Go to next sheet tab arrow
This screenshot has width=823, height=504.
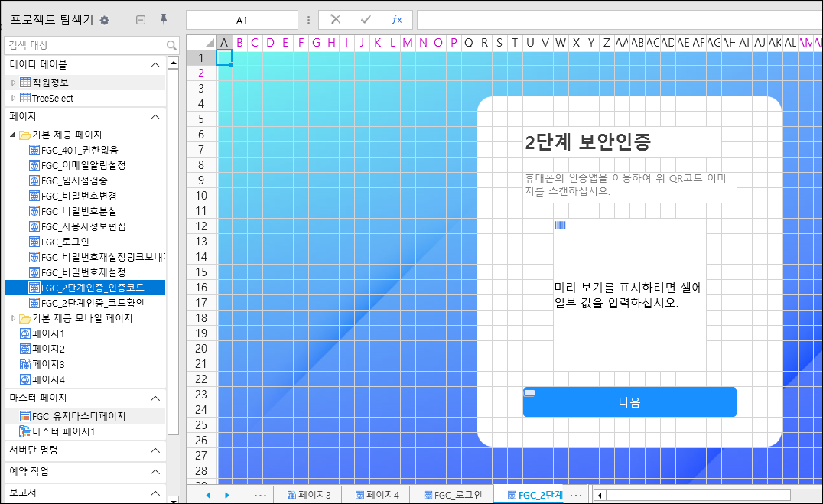(226, 495)
